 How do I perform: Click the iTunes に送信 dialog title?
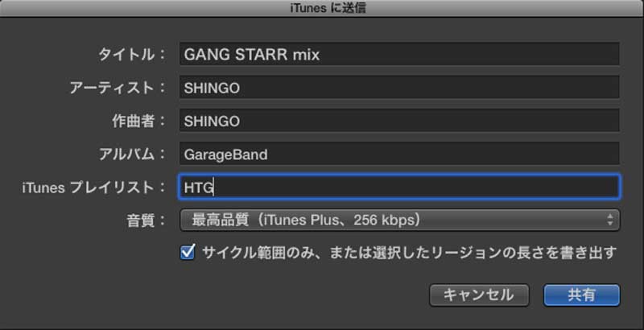point(328,8)
